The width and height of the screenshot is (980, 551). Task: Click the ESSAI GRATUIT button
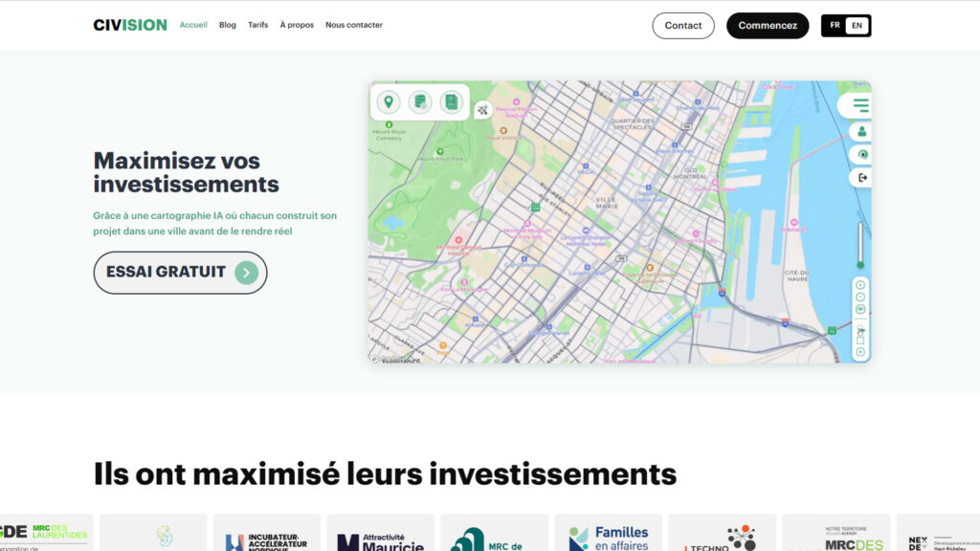[180, 273]
